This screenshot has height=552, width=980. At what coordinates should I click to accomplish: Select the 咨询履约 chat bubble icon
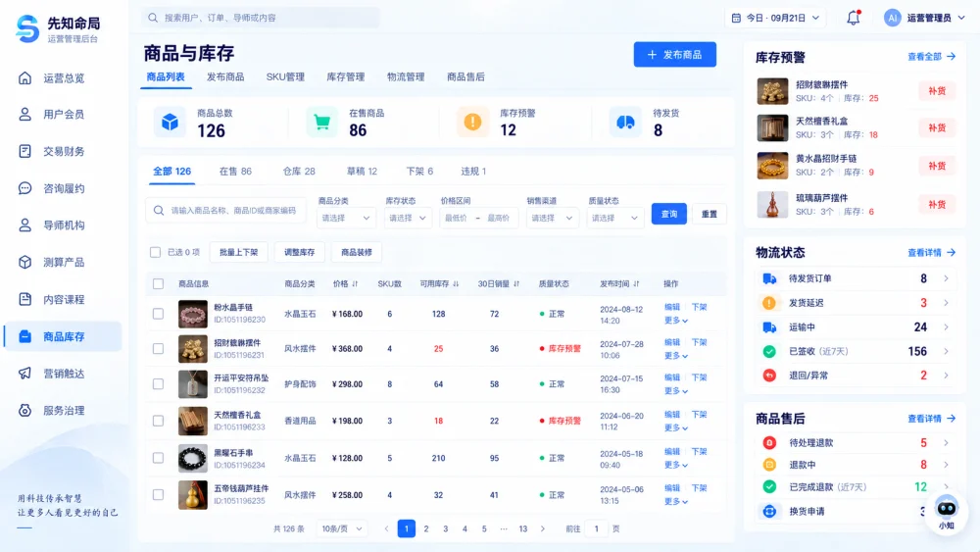[x=25, y=188]
